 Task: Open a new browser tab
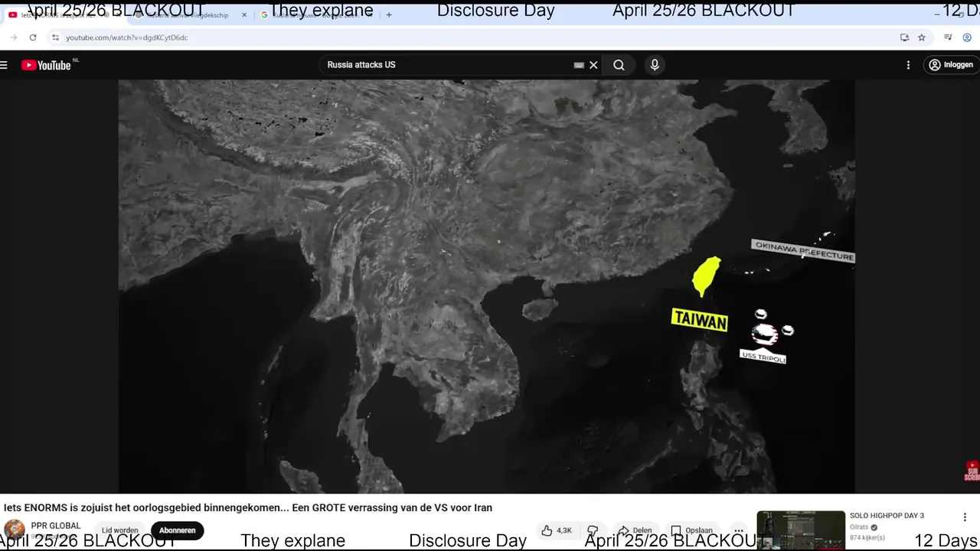click(x=389, y=15)
